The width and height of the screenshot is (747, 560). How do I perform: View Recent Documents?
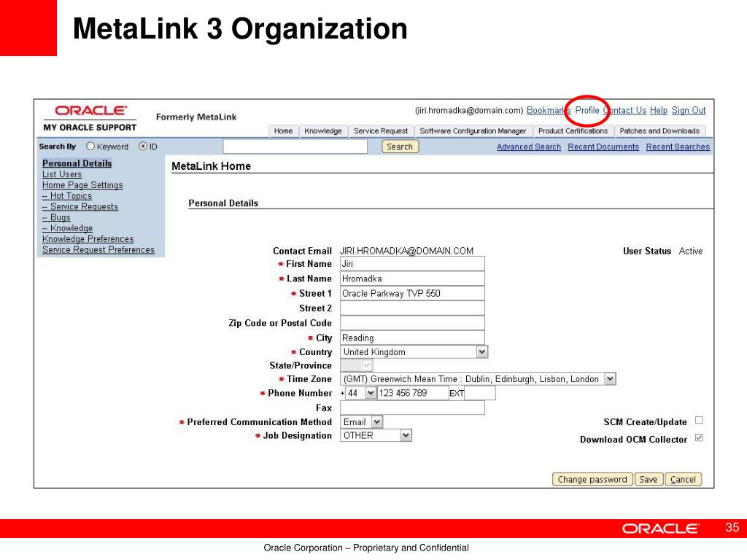[x=603, y=147]
